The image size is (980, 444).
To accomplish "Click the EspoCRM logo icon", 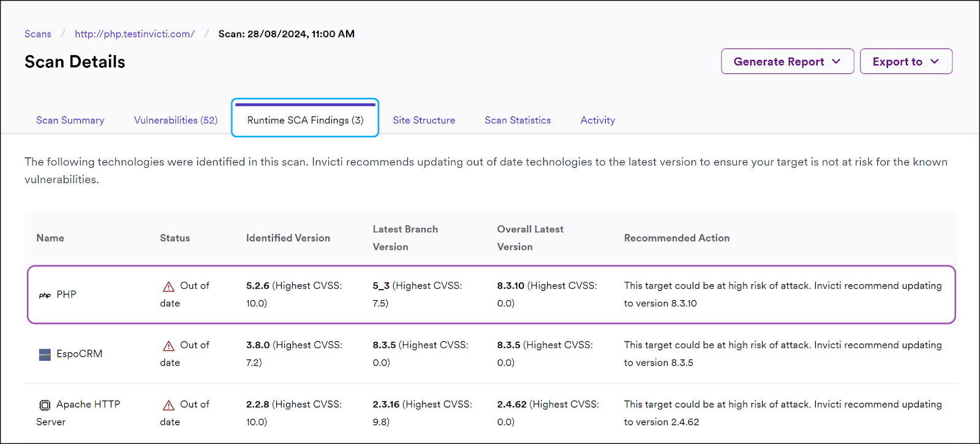I will 45,355.
